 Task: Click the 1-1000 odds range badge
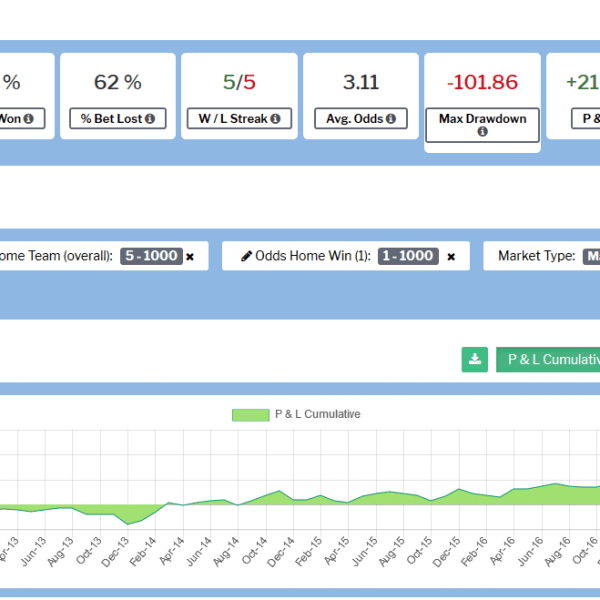pos(408,256)
